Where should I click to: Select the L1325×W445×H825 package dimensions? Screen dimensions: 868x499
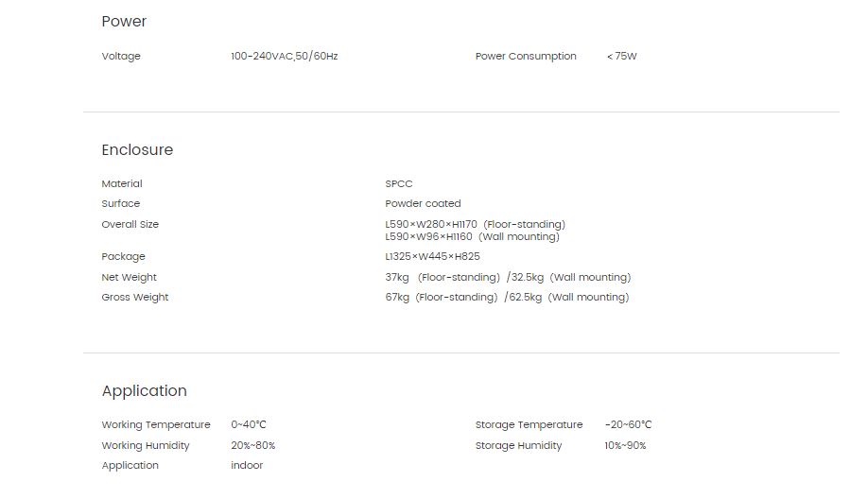click(432, 257)
